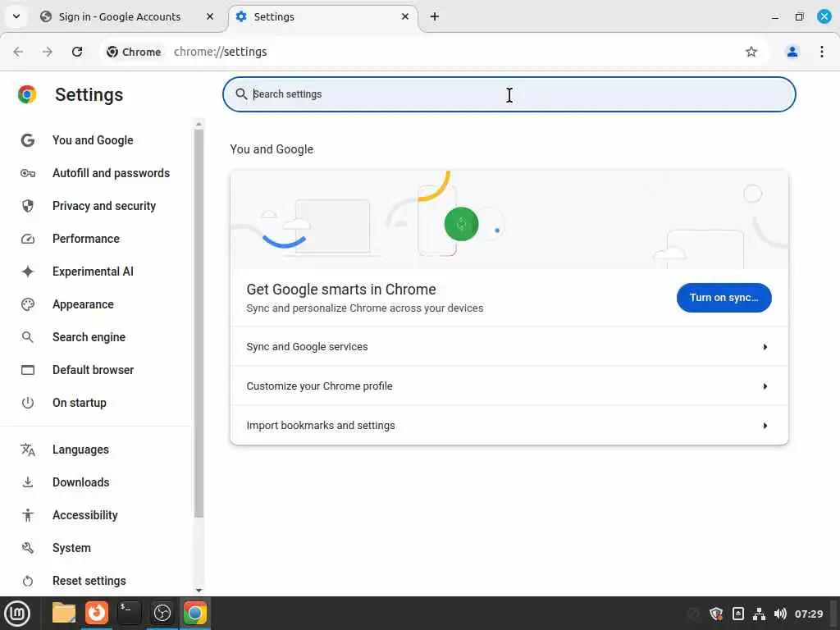Image resolution: width=840 pixels, height=630 pixels.
Task: Open the terminal from taskbar
Action: (x=129, y=613)
